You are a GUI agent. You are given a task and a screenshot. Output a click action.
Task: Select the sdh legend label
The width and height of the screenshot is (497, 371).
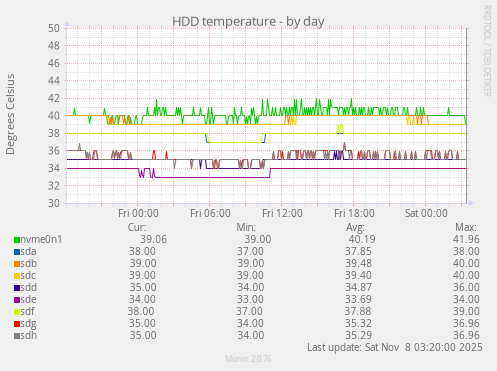[x=29, y=335]
